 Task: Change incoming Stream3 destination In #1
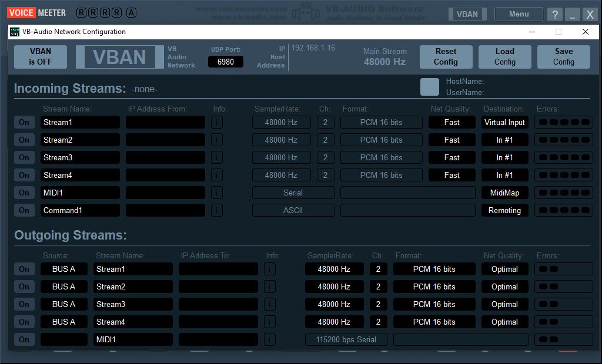tap(504, 158)
